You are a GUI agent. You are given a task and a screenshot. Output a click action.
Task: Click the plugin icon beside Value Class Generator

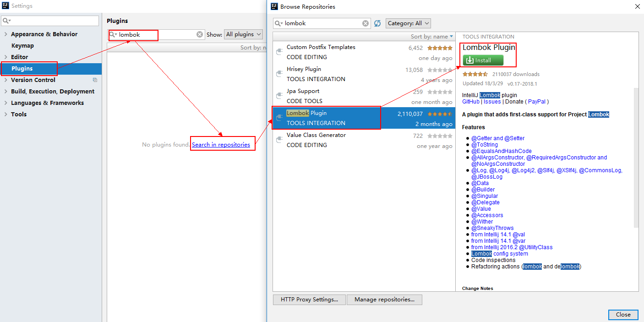[278, 140]
